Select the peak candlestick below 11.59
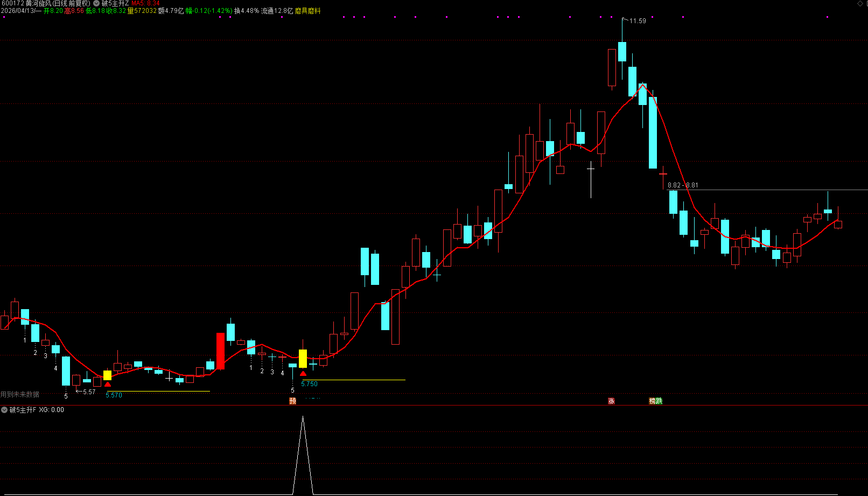This screenshot has width=868, height=496. pyautogui.click(x=622, y=52)
